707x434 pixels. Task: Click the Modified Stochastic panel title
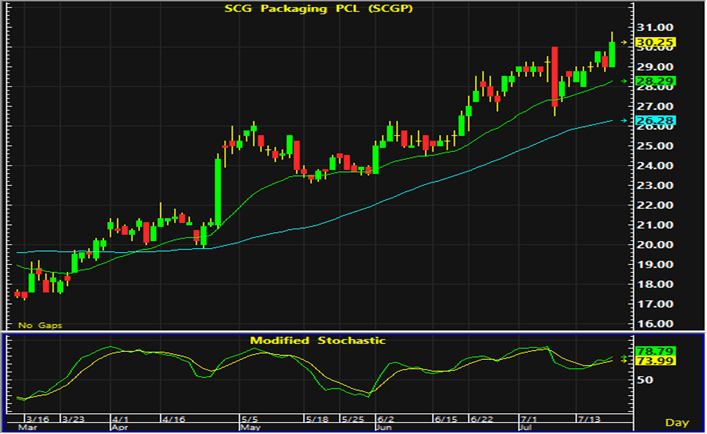318,340
